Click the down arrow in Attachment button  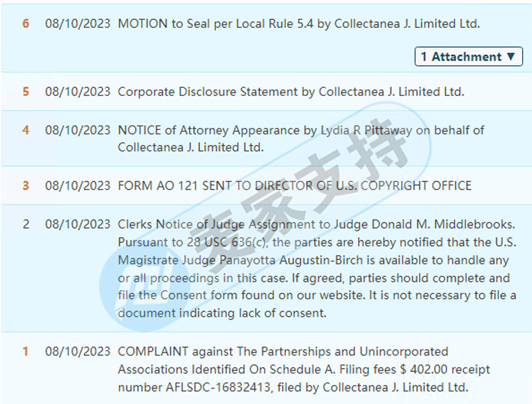click(x=511, y=57)
